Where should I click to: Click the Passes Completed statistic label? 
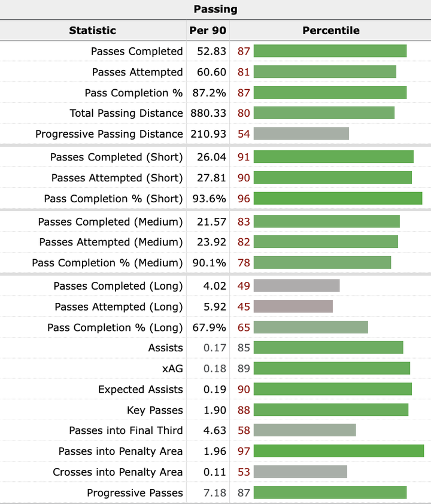tap(136, 51)
